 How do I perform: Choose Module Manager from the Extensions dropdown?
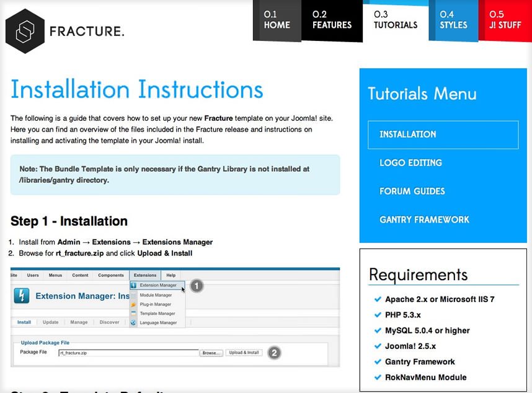pyautogui.click(x=156, y=295)
